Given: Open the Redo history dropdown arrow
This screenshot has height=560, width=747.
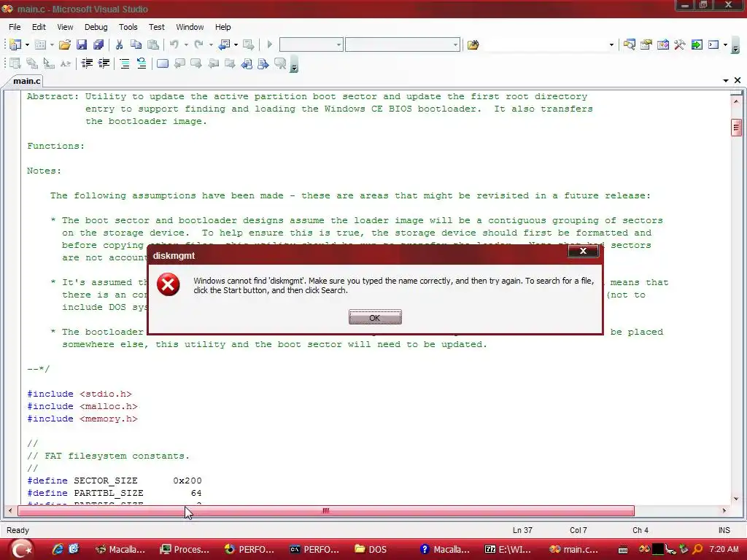Looking at the screenshot, I should pos(211,44).
